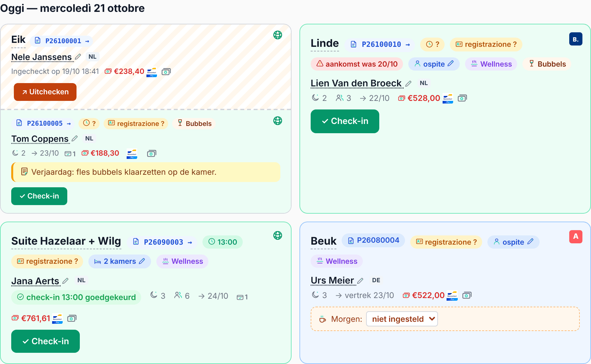
Task: Click the Uitchecken button for Eik
Action: point(45,92)
